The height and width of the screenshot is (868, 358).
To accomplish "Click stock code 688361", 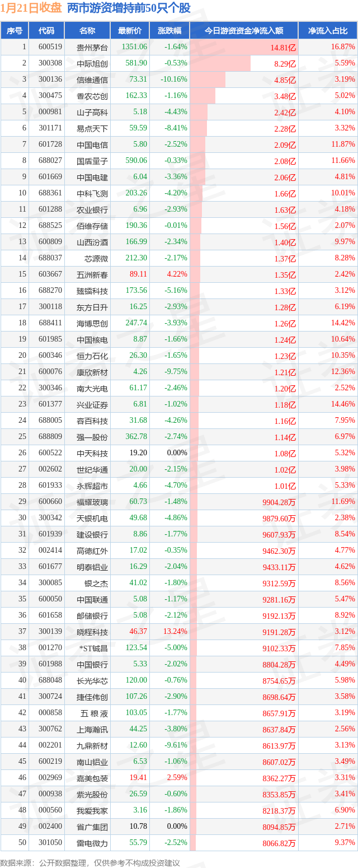I will point(50,193).
